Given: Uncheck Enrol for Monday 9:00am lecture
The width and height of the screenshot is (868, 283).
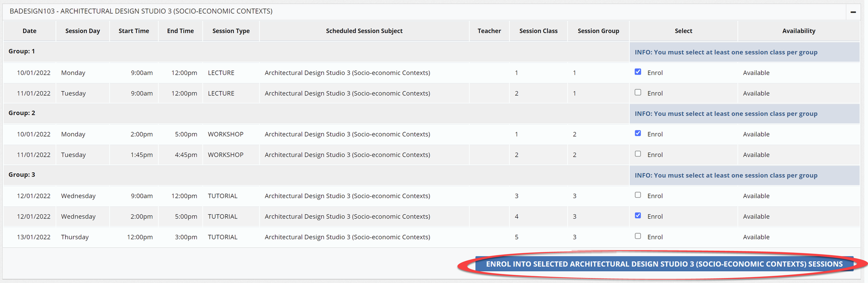Looking at the screenshot, I should tap(638, 72).
